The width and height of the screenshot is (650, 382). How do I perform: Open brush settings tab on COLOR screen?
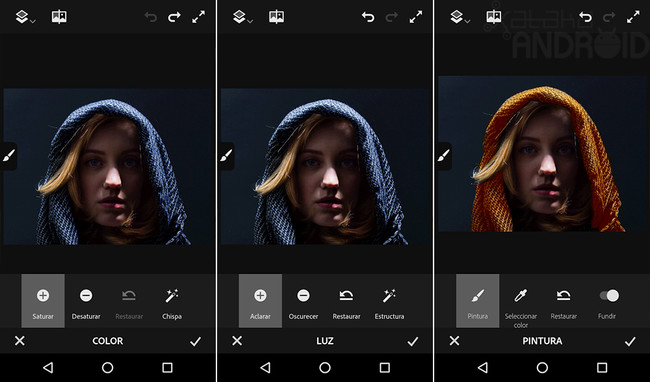pos(9,156)
